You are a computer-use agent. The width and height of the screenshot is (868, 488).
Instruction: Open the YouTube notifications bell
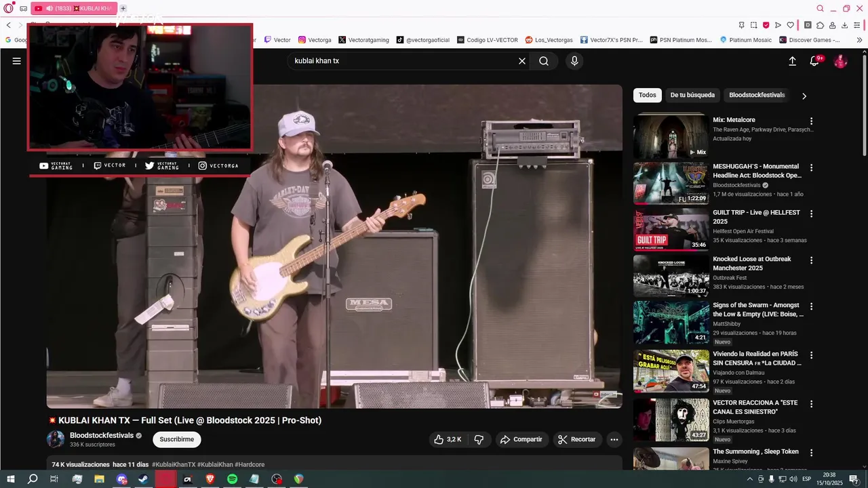815,61
